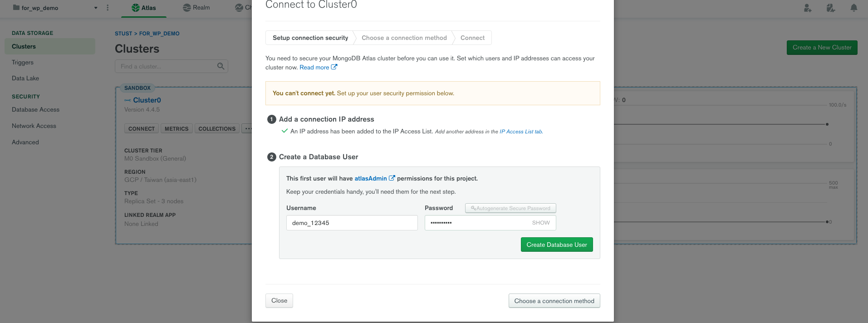The width and height of the screenshot is (868, 323).
Task: Click the key icon on Autogenerate Secure Password
Action: [x=473, y=208]
